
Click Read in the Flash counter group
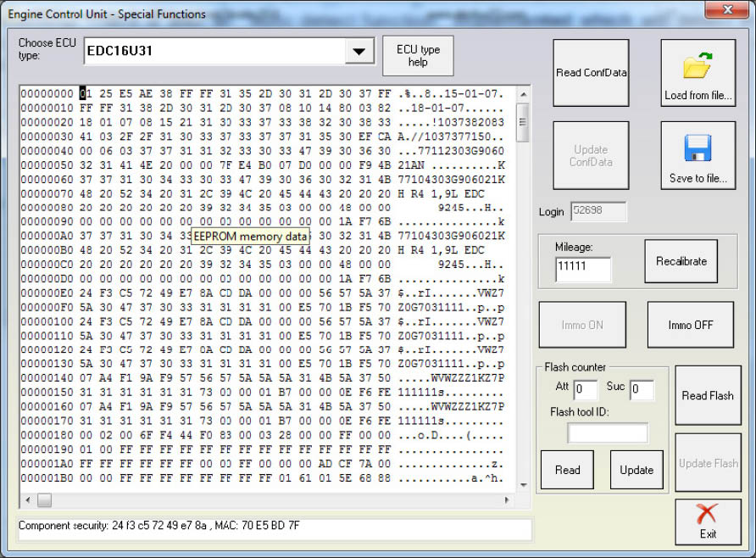pyautogui.click(x=567, y=470)
